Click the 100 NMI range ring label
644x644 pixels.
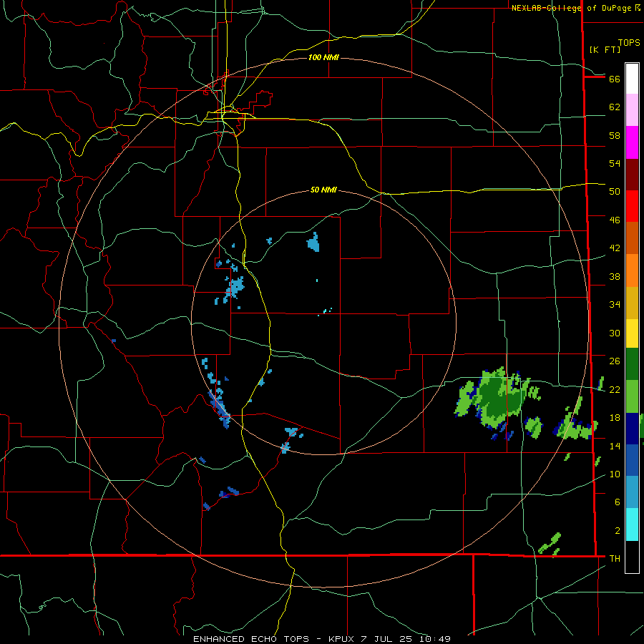pos(323,57)
